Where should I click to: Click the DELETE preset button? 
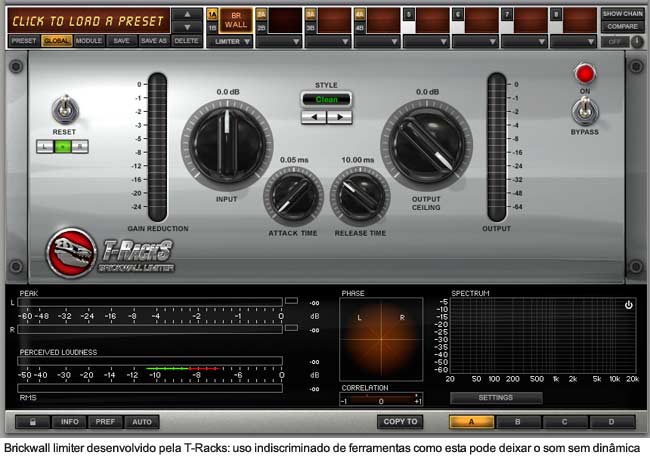[187, 41]
